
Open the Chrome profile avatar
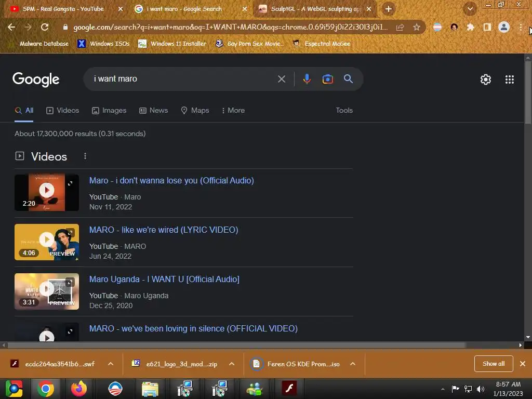click(504, 27)
